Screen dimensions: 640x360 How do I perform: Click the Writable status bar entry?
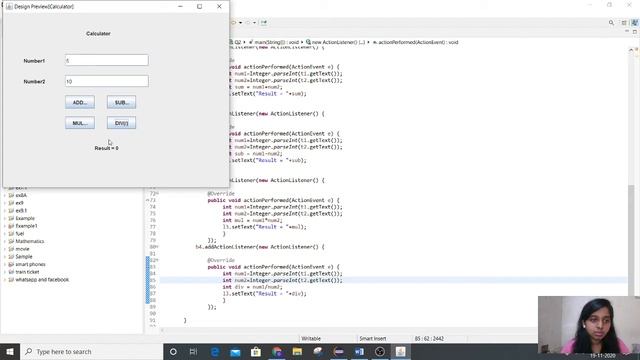point(311,338)
